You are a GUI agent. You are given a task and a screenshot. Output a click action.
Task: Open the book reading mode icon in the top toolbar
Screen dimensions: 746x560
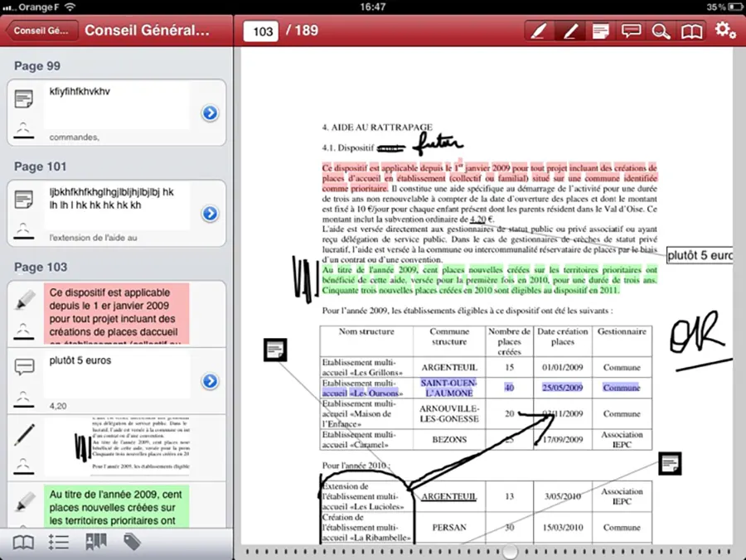pyautogui.click(x=691, y=31)
